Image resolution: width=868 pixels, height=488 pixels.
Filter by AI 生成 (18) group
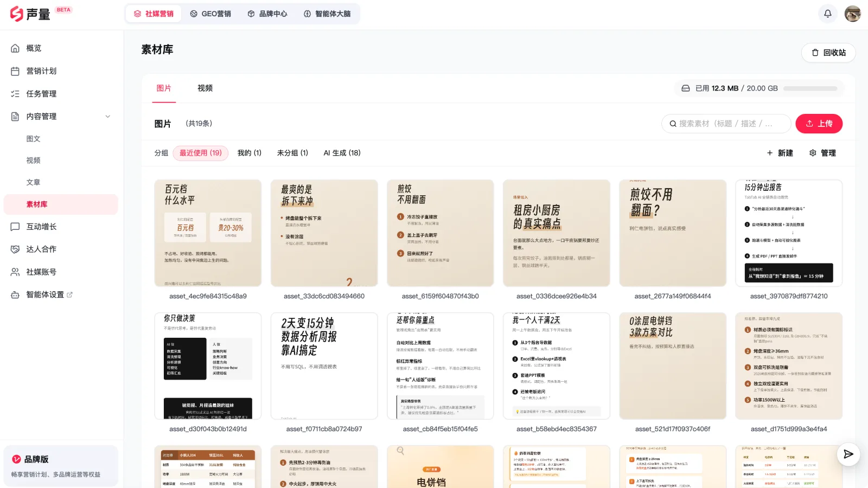point(342,153)
